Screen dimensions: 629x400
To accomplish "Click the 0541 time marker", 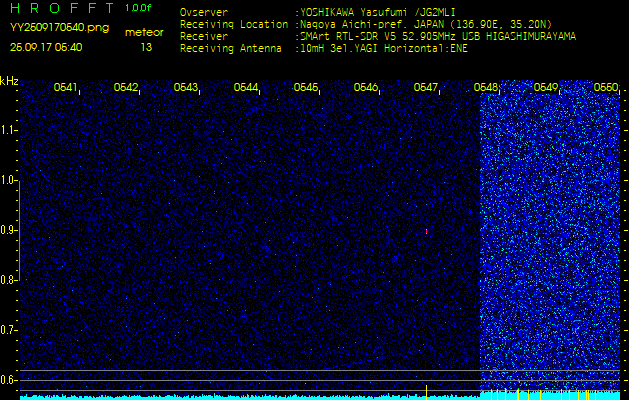I will [65, 87].
